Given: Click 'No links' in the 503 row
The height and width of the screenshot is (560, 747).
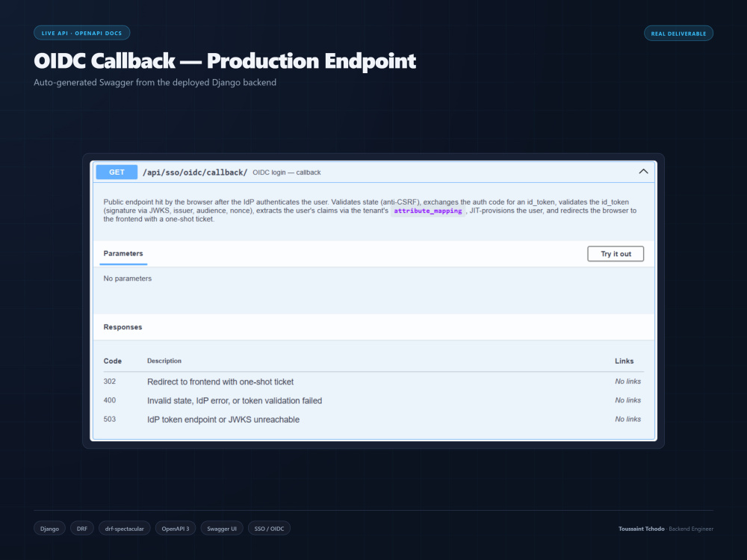Looking at the screenshot, I should click(628, 419).
